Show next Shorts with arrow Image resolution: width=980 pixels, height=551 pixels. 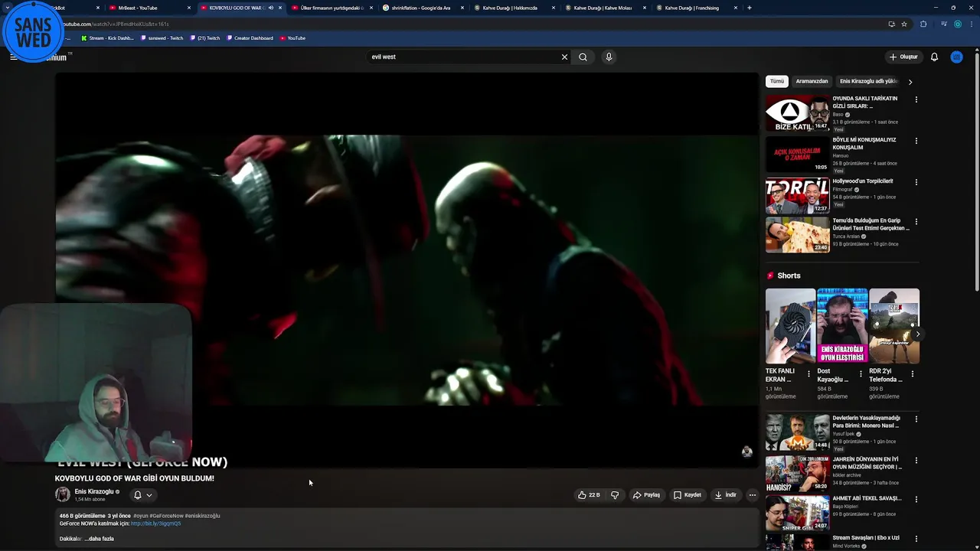tap(917, 334)
